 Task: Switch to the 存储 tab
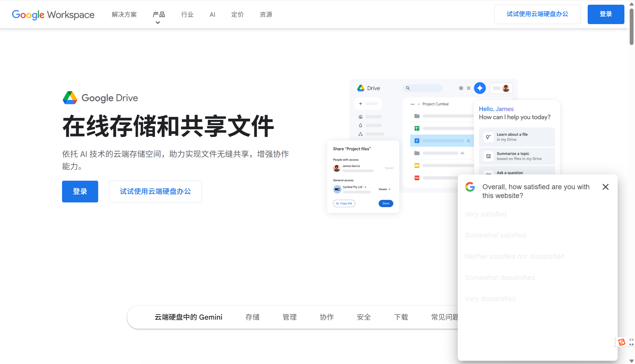pos(252,317)
